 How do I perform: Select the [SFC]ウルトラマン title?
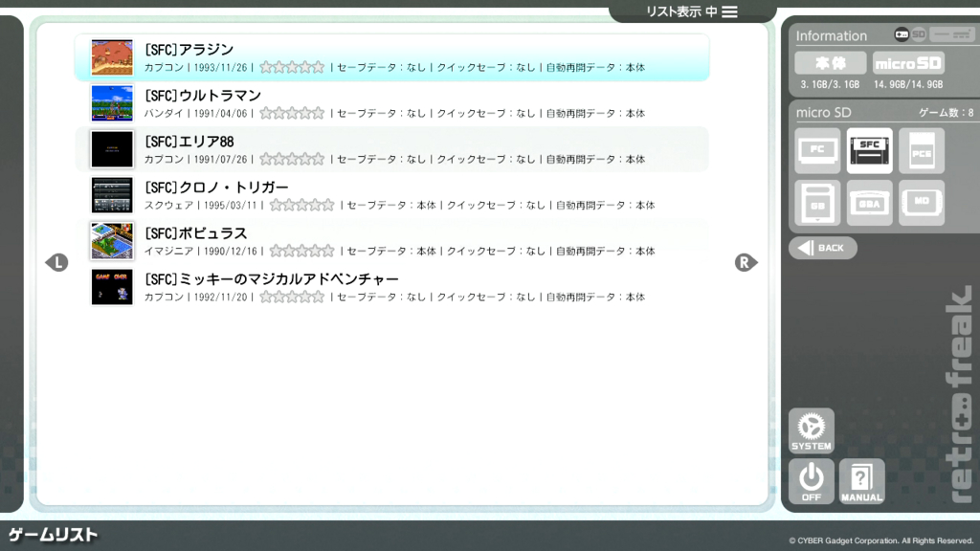coord(203,96)
